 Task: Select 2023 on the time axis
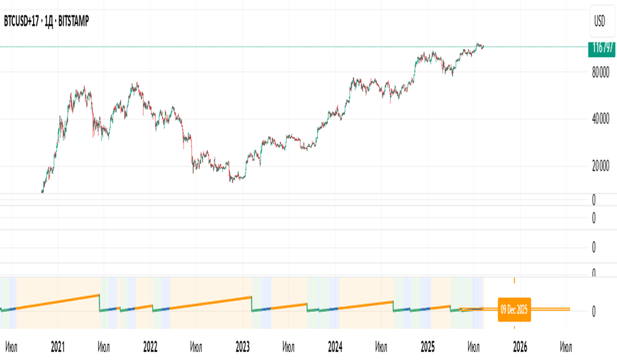click(x=243, y=347)
